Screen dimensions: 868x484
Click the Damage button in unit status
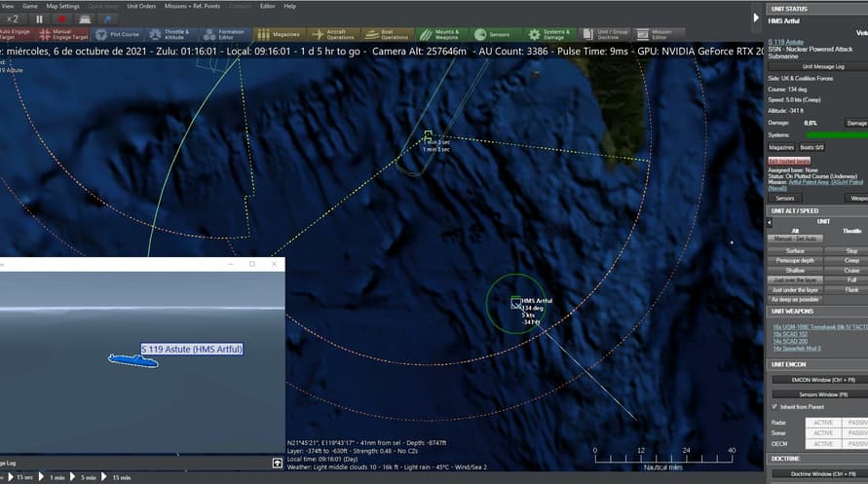856,123
